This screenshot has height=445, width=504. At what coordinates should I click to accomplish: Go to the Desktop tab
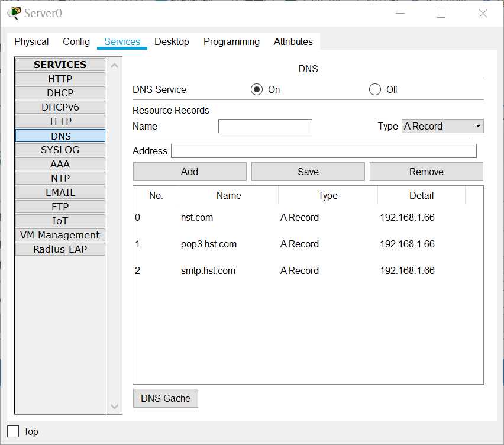tap(172, 42)
